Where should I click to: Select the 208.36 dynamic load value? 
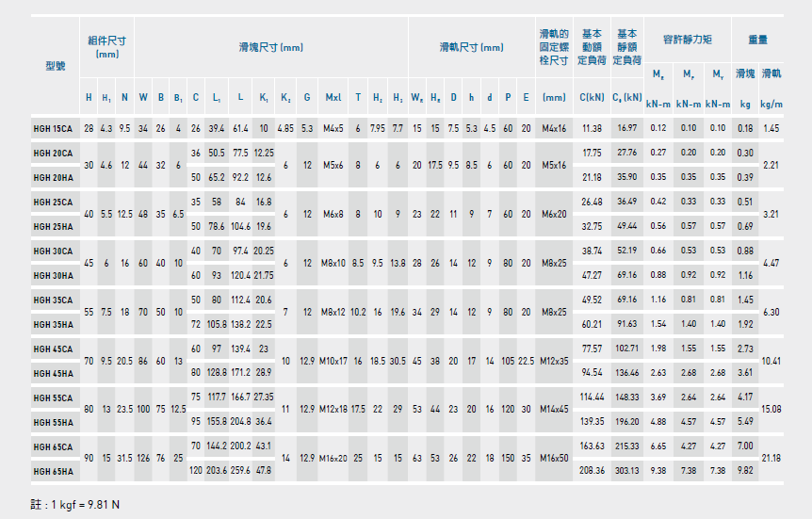[x=592, y=471]
